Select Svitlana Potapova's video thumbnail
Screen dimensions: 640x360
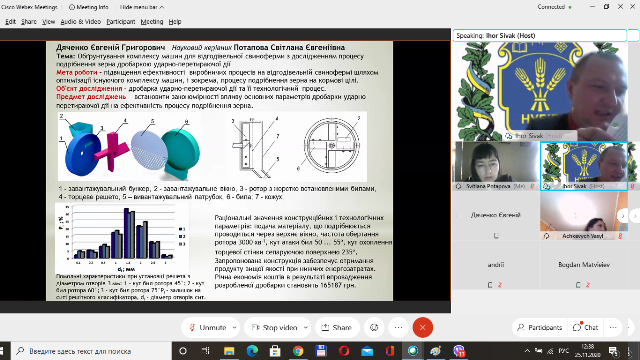click(x=496, y=166)
